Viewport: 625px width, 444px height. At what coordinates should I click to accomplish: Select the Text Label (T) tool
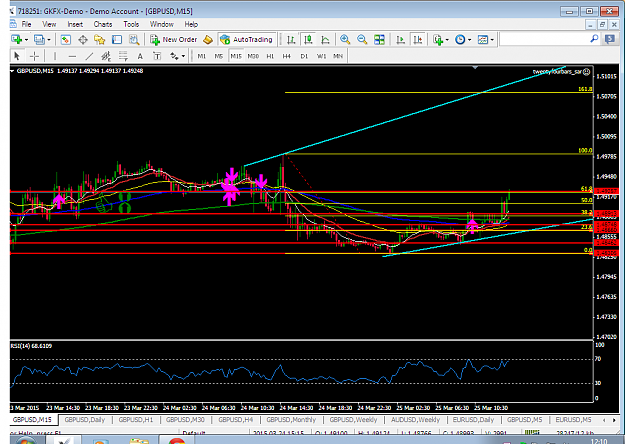click(157, 56)
